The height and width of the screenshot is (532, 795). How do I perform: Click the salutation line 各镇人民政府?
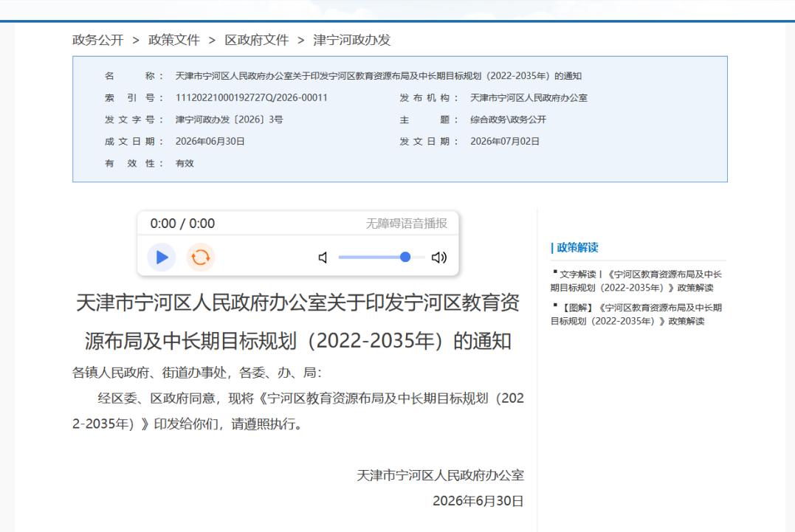click(x=197, y=373)
